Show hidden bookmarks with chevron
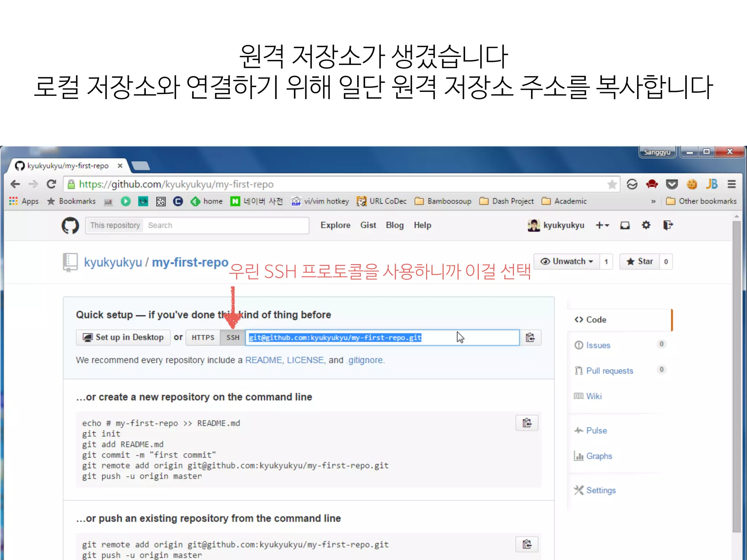This screenshot has width=747, height=560. (x=653, y=201)
